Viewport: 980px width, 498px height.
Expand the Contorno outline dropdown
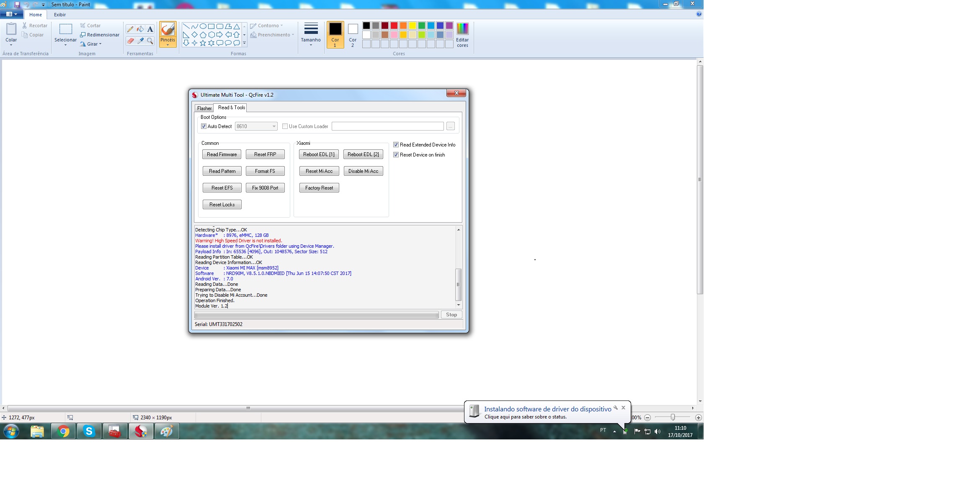[x=281, y=26]
